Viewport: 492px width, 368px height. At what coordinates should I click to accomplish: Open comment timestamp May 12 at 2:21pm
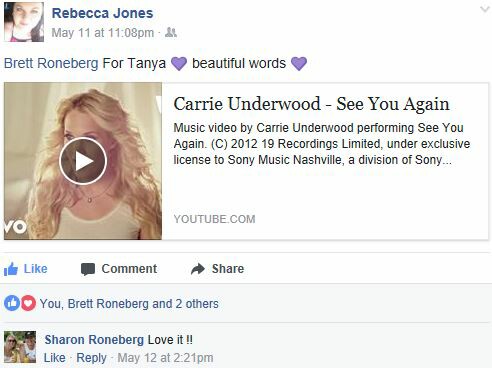point(165,358)
